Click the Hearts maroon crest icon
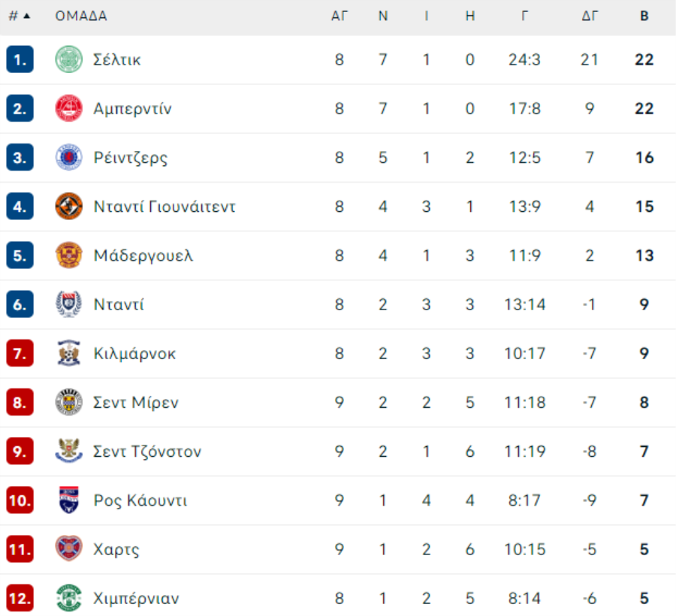 [69, 548]
